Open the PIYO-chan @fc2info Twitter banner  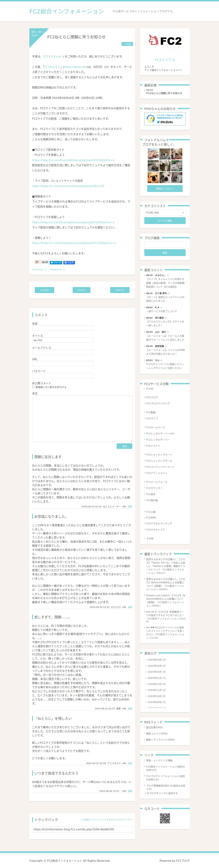click(165, 119)
